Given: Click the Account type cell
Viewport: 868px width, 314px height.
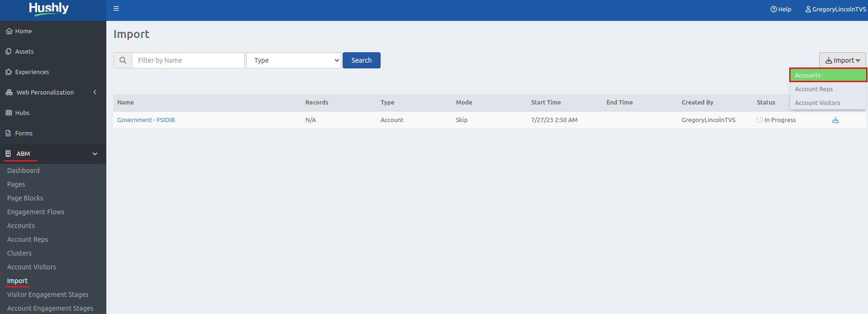Looking at the screenshot, I should [392, 120].
